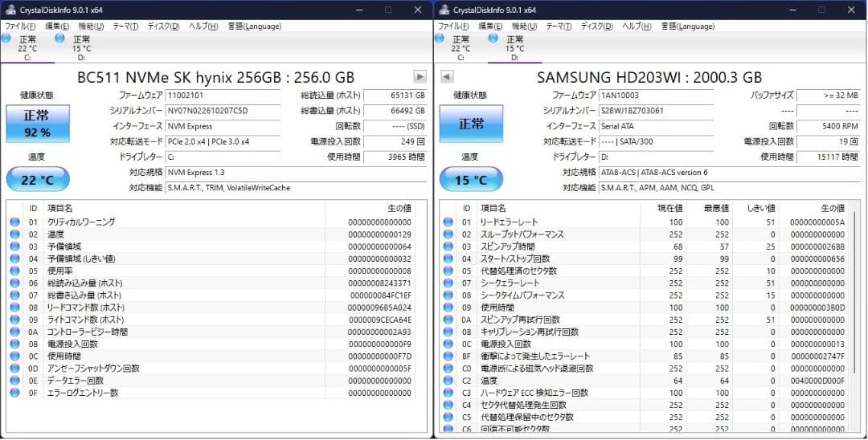Click 正常 92% health status button
868x440 pixels.
click(38, 124)
